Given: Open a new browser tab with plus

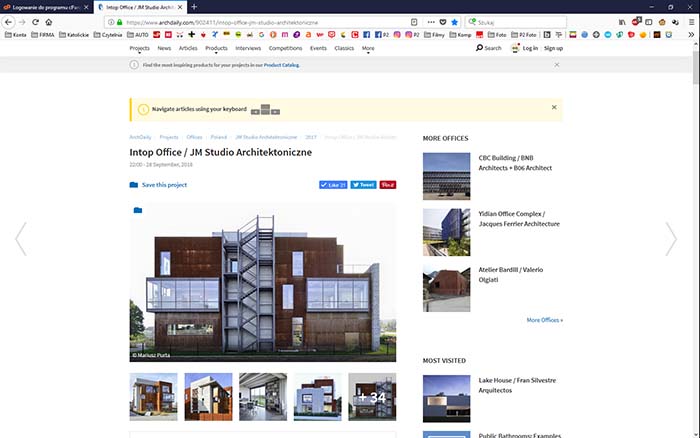Looking at the screenshot, I should (194, 7).
